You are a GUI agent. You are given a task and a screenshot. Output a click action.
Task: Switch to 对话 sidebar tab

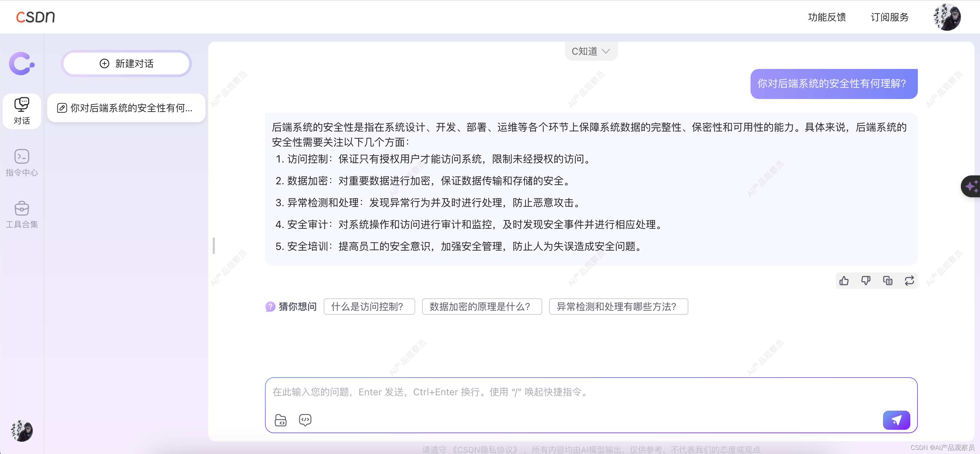tap(22, 111)
